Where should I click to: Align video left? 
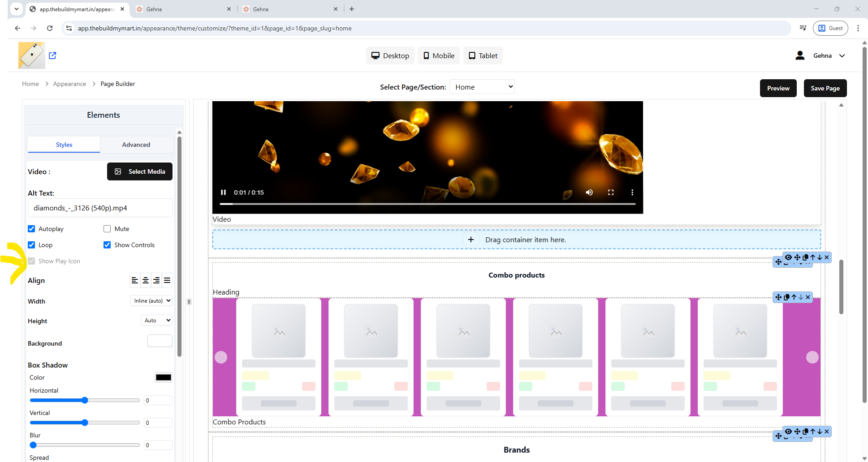pos(134,280)
